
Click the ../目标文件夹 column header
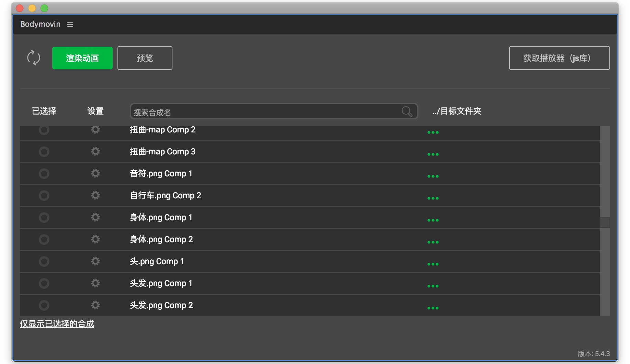[x=457, y=111]
